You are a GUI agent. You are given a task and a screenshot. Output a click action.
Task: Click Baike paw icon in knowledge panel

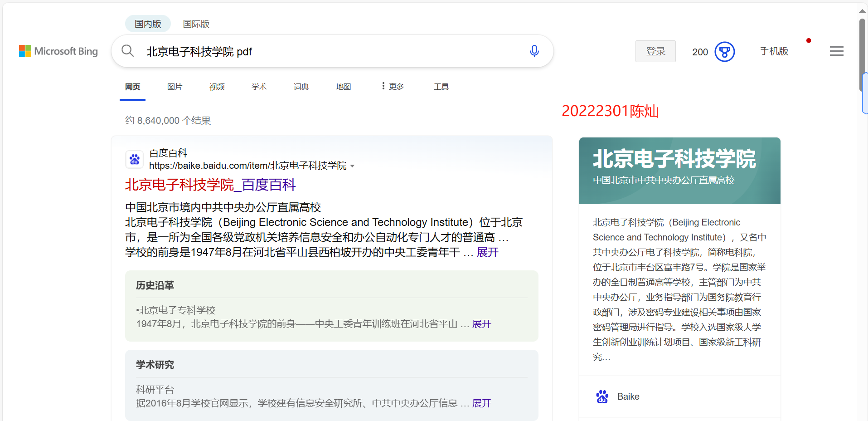click(x=602, y=397)
